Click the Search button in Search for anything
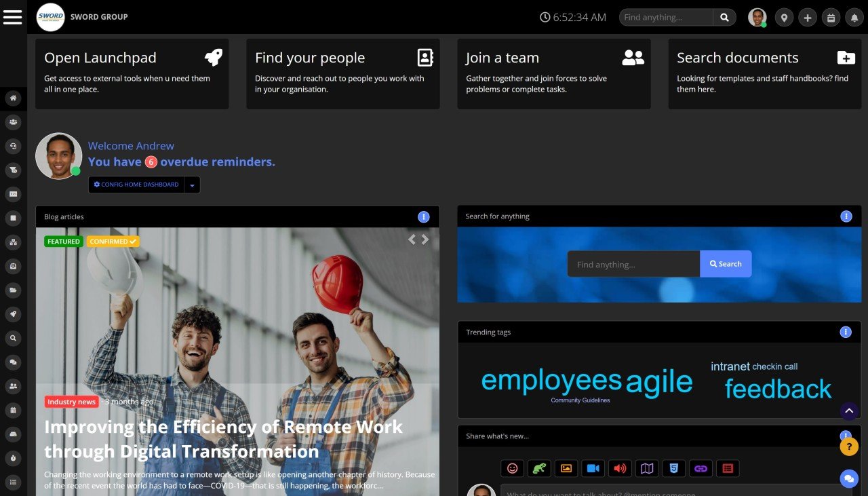 coord(726,264)
